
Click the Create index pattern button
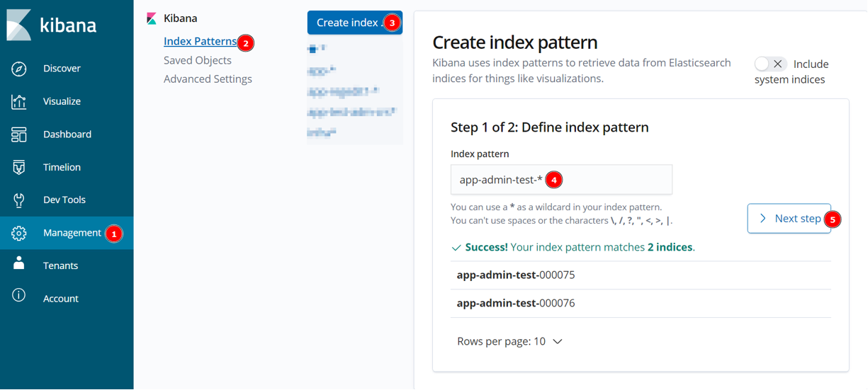point(348,23)
